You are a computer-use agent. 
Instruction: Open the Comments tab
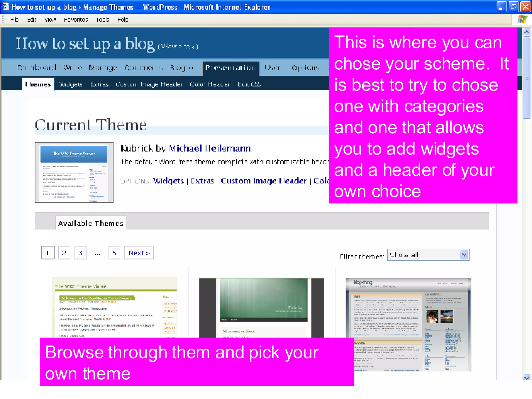click(144, 68)
